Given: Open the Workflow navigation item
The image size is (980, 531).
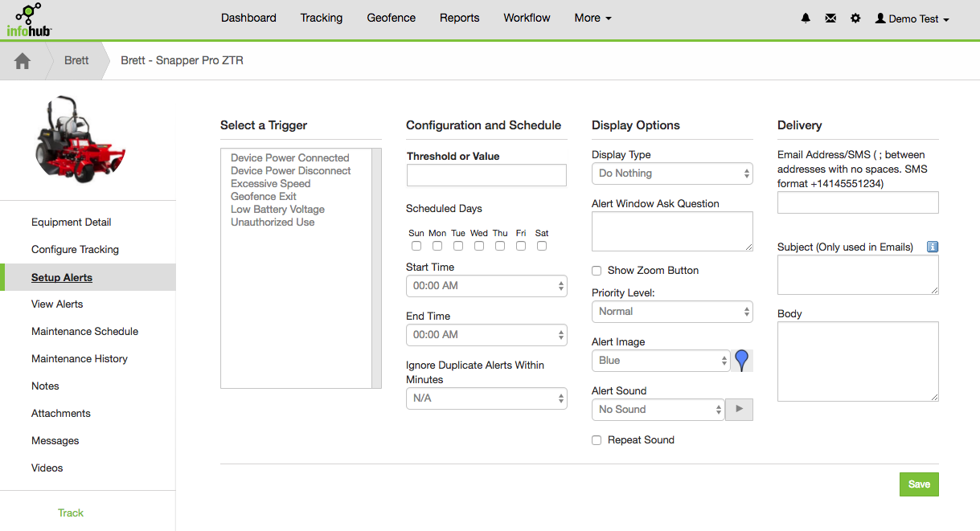Looking at the screenshot, I should (527, 18).
